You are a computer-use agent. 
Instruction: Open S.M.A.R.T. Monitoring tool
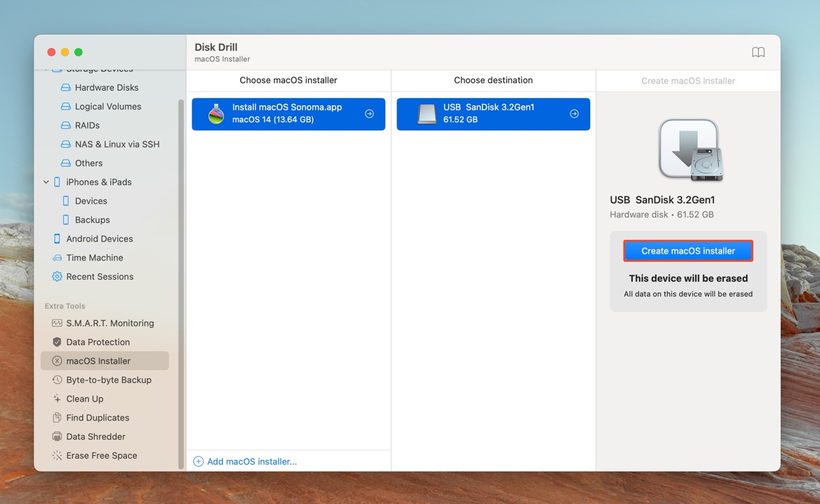110,323
